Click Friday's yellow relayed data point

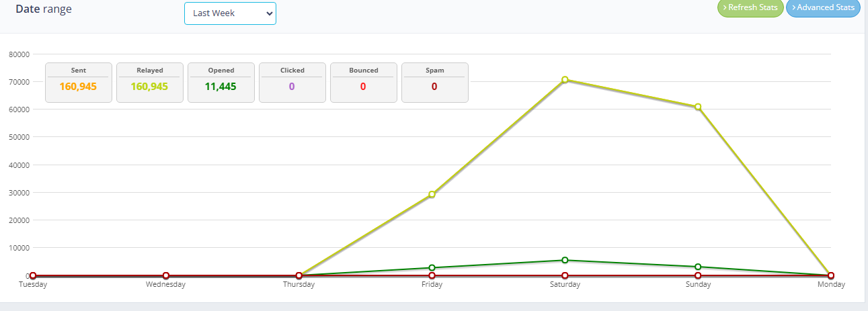pos(432,194)
